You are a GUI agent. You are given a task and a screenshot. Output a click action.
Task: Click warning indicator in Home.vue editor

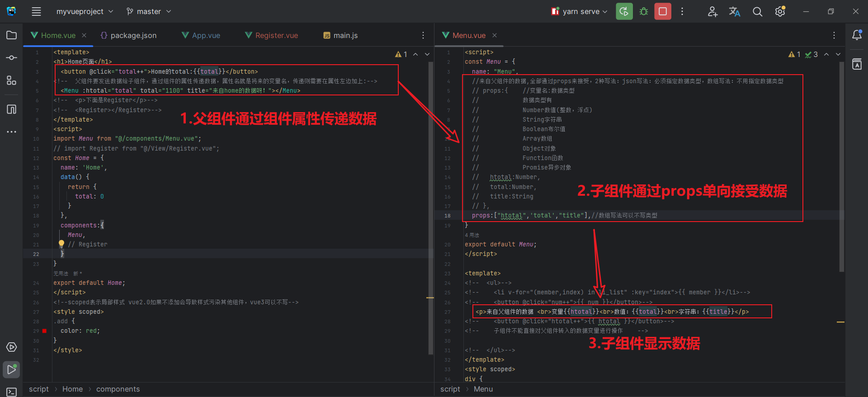pos(401,54)
